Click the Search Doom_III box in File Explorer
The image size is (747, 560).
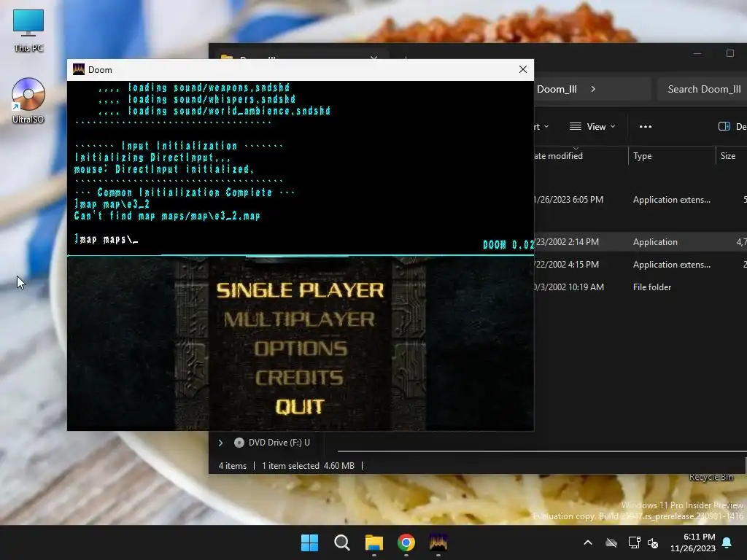pos(703,89)
